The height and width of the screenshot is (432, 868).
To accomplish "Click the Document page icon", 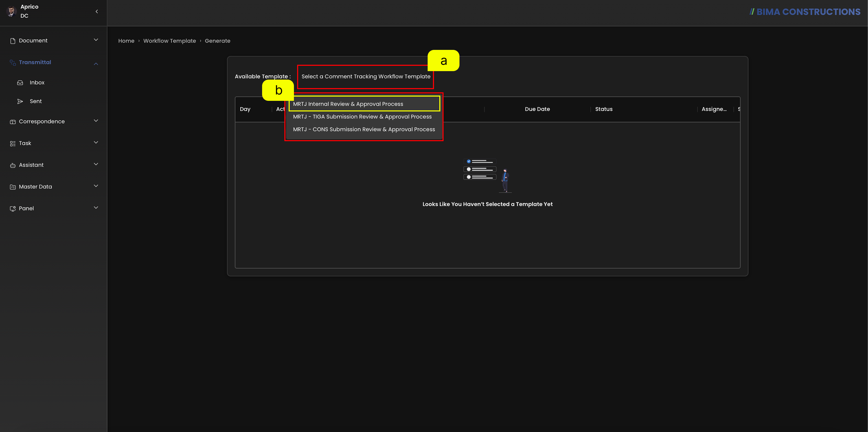I will coord(13,41).
